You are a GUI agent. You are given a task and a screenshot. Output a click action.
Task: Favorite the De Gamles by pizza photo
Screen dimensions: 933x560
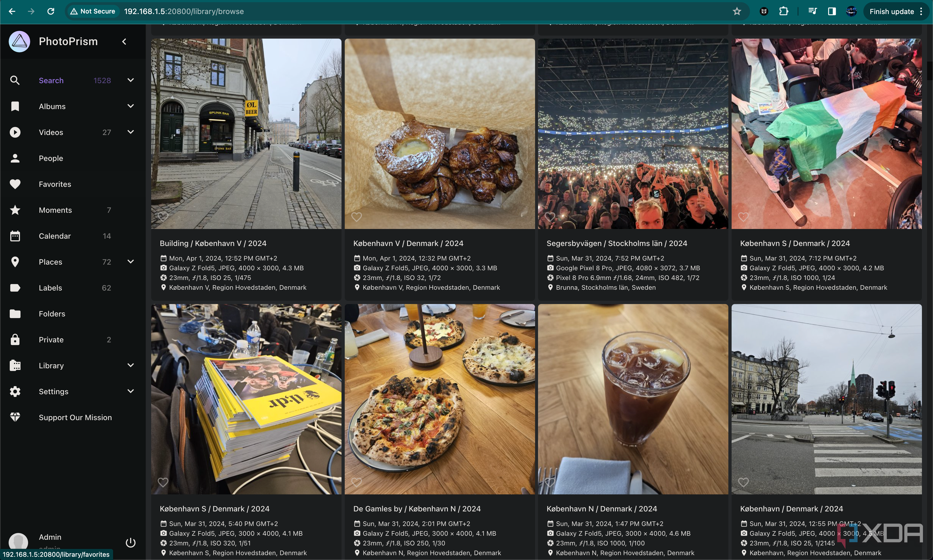pos(357,482)
